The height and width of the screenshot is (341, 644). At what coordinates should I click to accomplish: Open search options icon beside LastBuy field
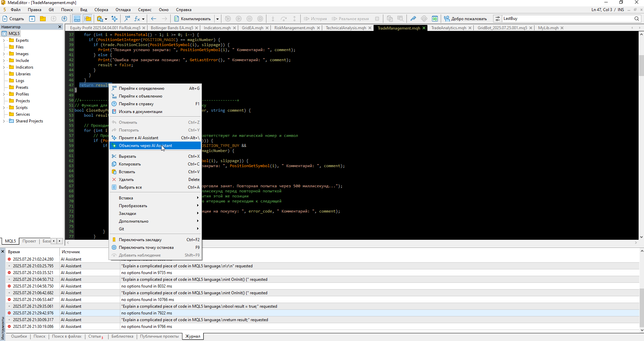(x=498, y=19)
